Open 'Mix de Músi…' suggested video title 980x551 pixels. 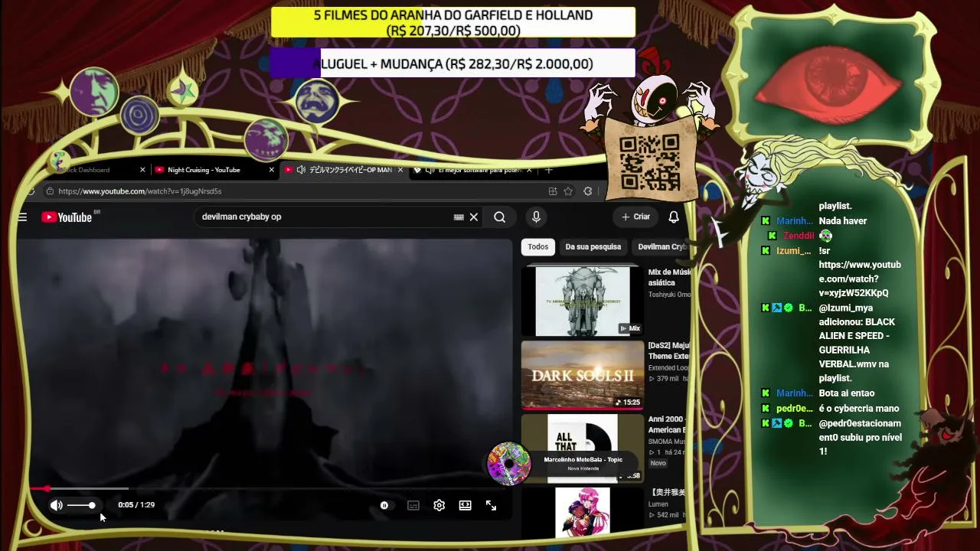click(669, 277)
